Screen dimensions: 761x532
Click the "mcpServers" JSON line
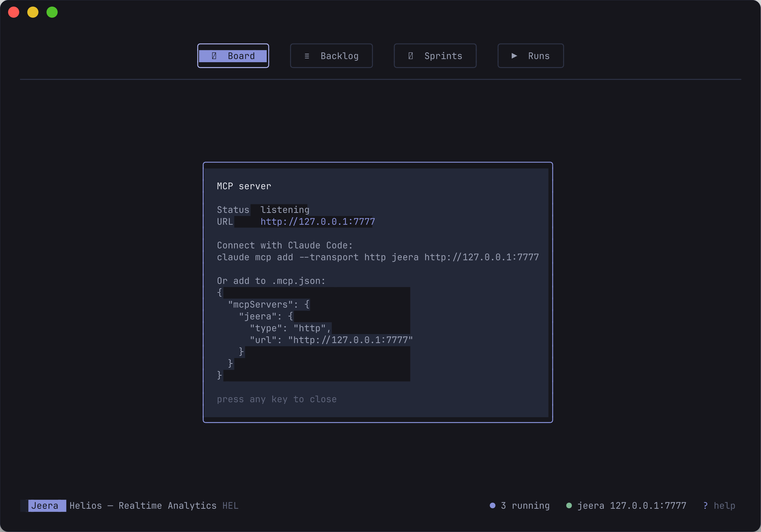click(268, 304)
